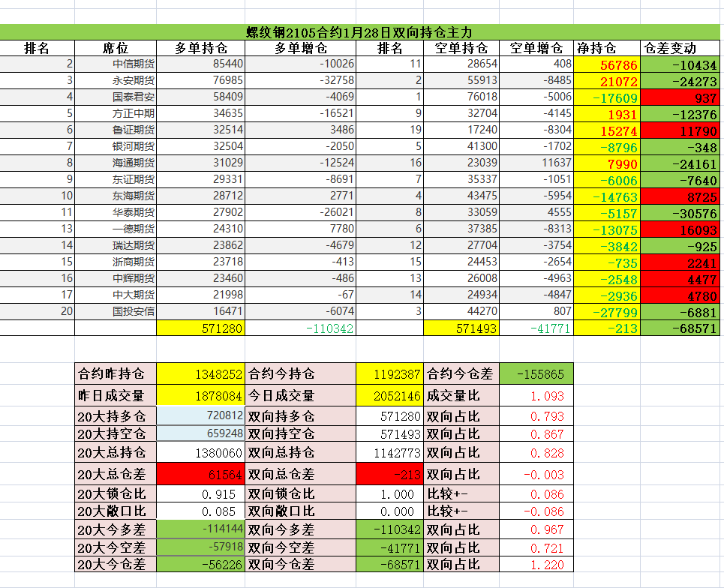Select the value 1380060
The height and width of the screenshot is (588, 724).
click(x=201, y=452)
